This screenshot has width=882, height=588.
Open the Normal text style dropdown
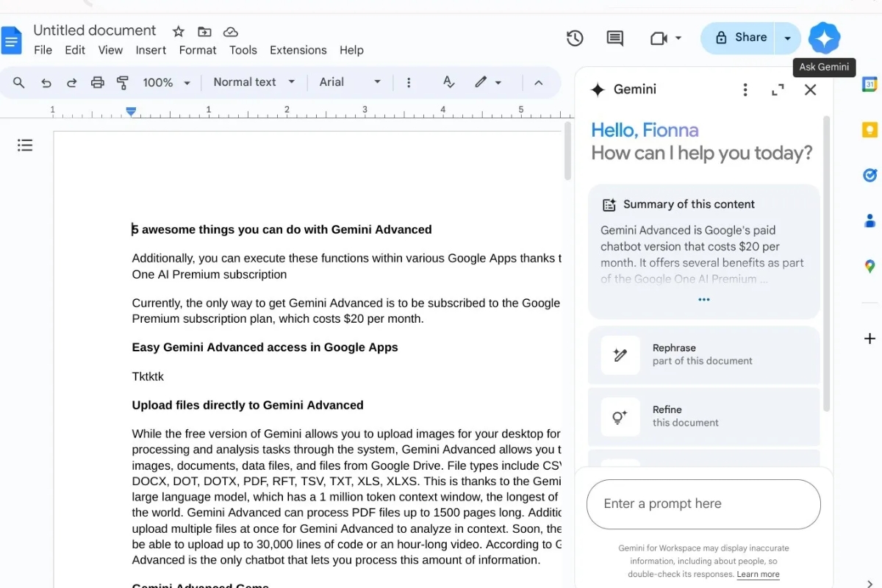pos(254,82)
